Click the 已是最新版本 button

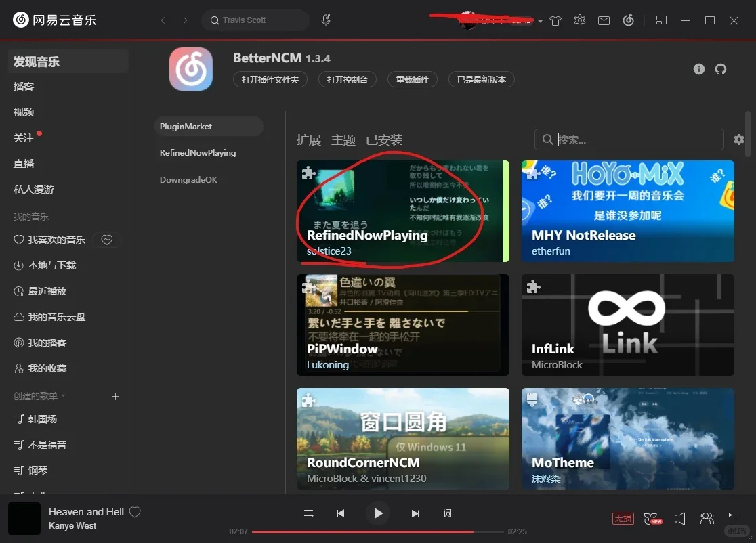481,79
